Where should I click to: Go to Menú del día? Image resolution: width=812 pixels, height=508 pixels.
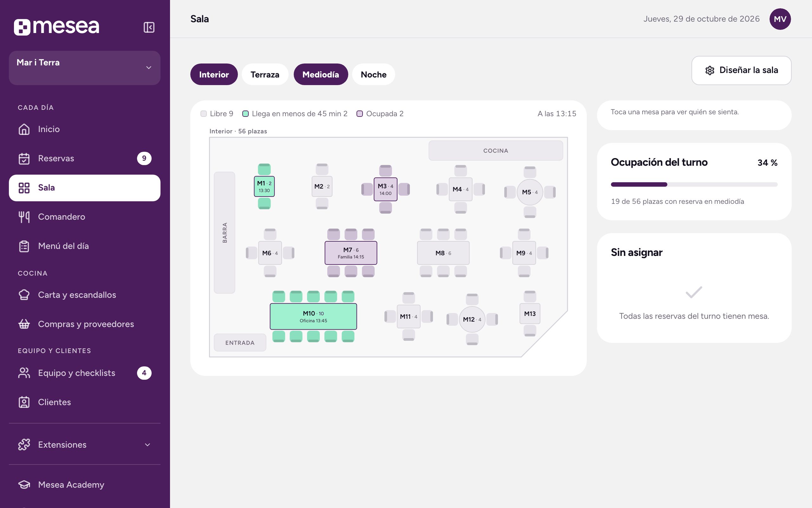[x=85, y=246]
